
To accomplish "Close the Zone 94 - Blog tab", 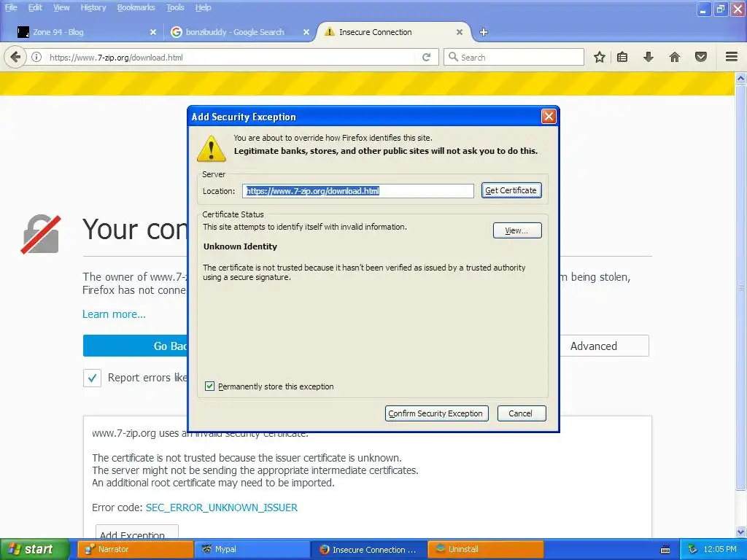I will tap(153, 32).
